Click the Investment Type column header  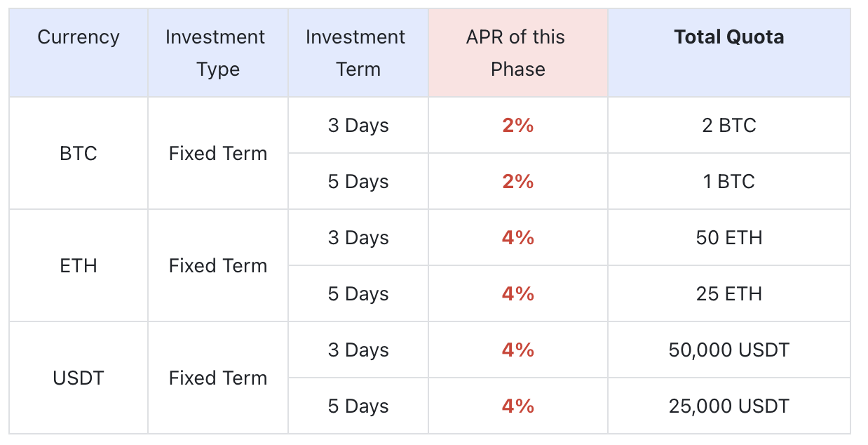coord(217,53)
